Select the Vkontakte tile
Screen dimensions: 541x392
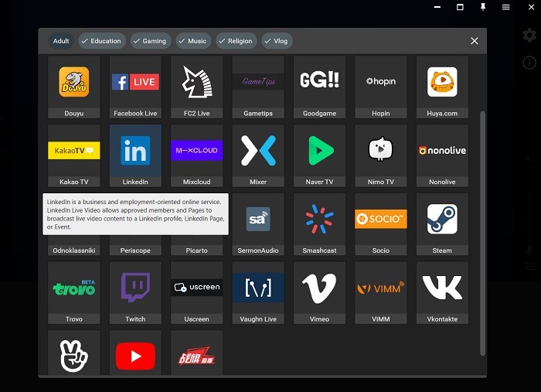click(x=442, y=293)
